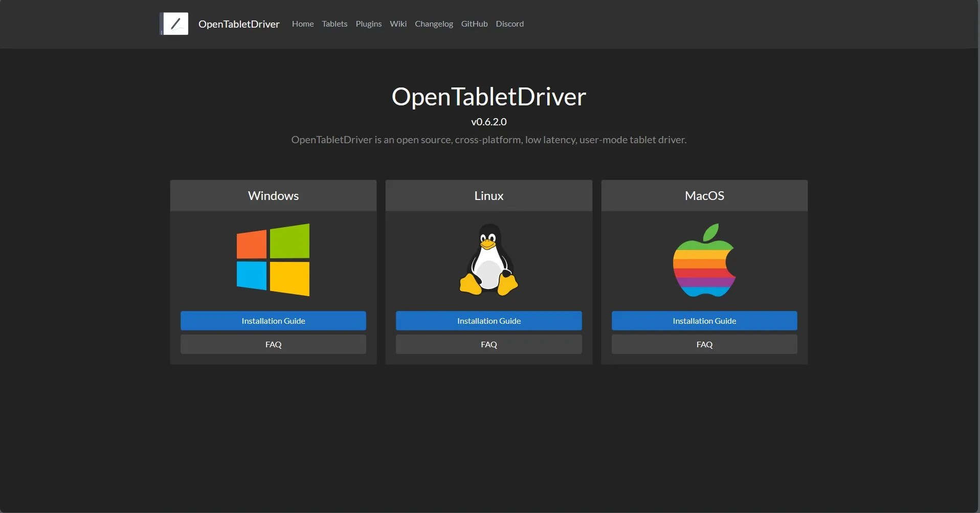Select the v0.6.2.0 version text
Viewport: 980px width, 513px height.
pos(488,122)
